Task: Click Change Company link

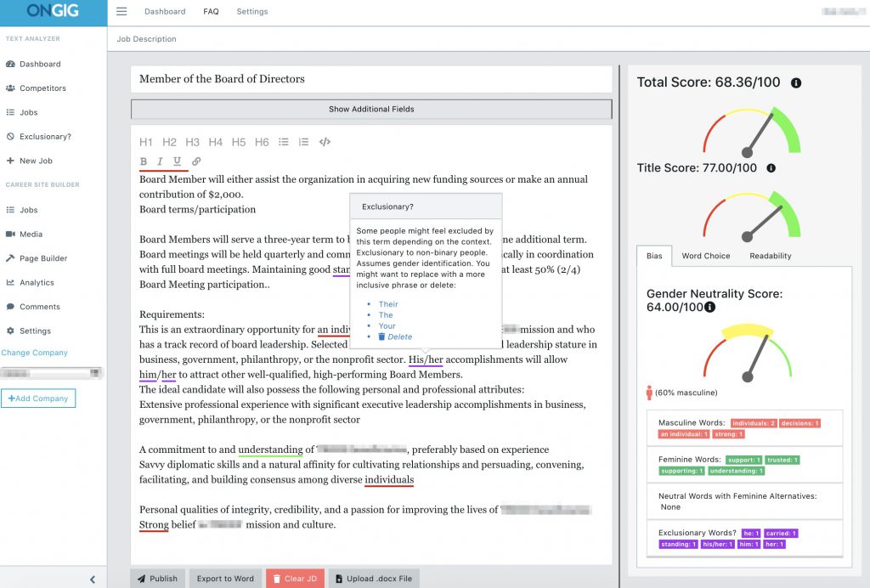Action: (34, 353)
